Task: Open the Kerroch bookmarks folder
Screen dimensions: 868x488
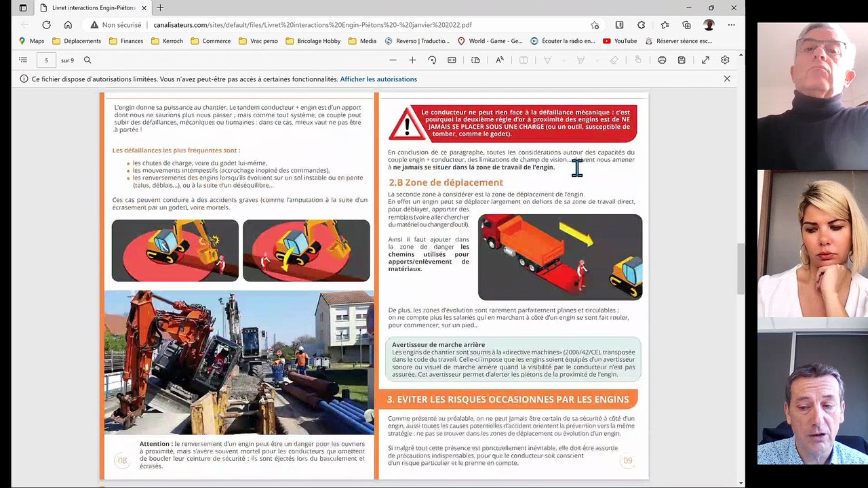Action: (x=167, y=41)
